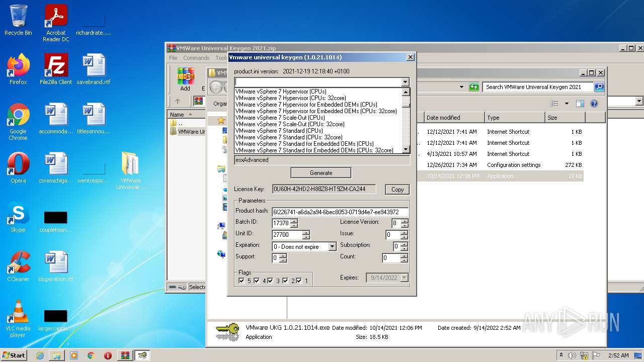
Task: Open accommoda... document on desktop
Action: tap(56, 119)
